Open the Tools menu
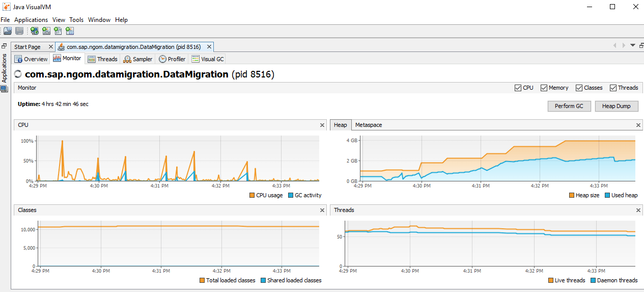The height and width of the screenshot is (292, 644). point(76,20)
